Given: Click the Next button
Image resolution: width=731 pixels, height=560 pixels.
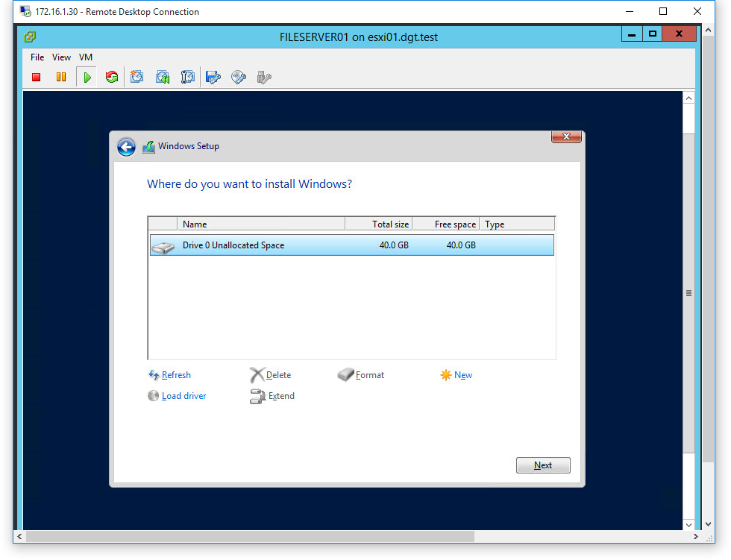Looking at the screenshot, I should point(543,465).
